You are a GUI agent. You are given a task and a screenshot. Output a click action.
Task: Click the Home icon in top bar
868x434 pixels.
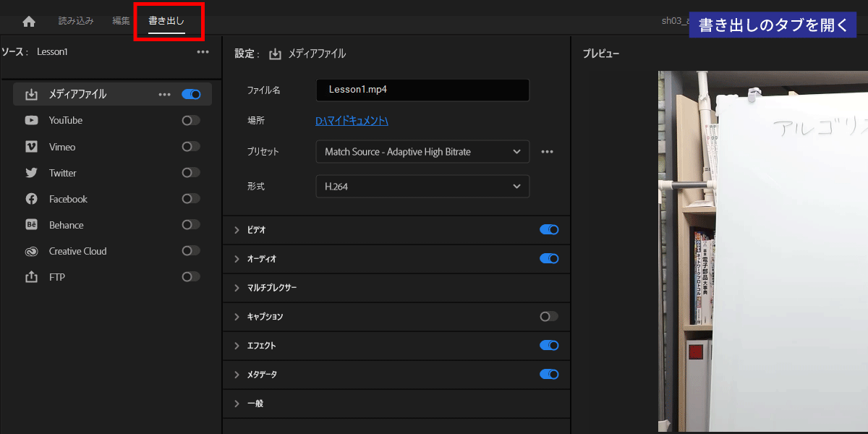coord(29,22)
